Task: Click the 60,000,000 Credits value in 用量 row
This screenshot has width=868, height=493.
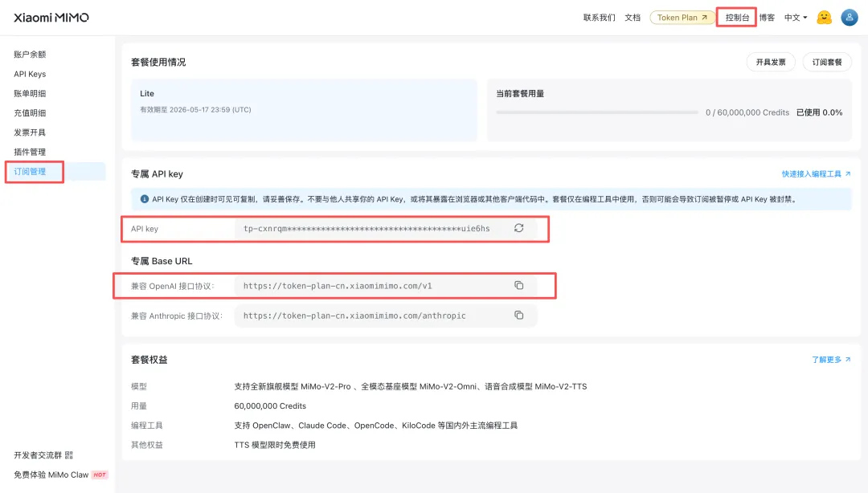Action: pos(270,405)
